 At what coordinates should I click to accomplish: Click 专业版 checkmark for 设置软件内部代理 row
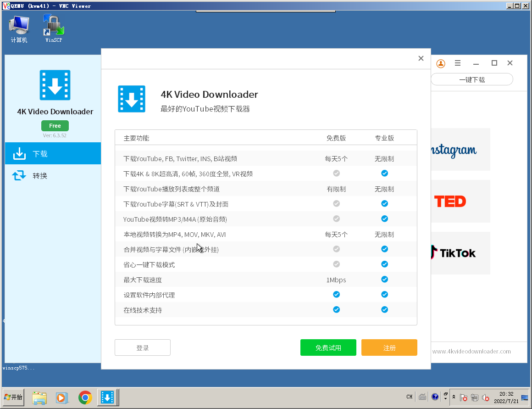(384, 294)
